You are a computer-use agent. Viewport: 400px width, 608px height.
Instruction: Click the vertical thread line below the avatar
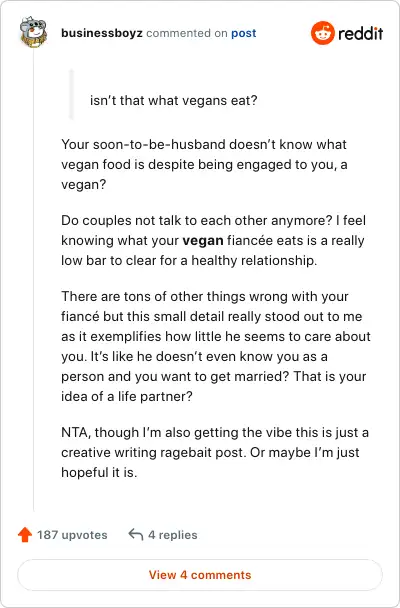pos(33,279)
